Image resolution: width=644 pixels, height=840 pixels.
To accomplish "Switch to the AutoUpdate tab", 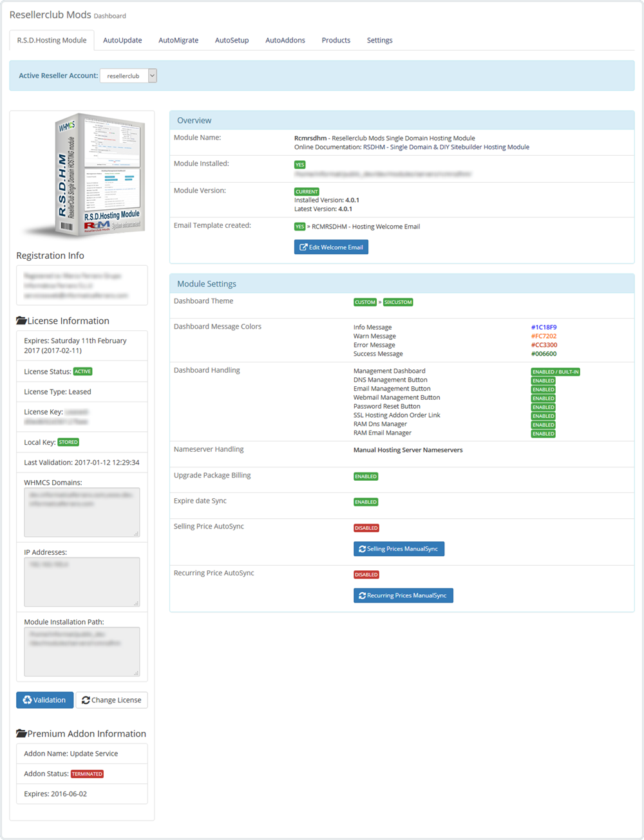I will pyautogui.click(x=122, y=40).
